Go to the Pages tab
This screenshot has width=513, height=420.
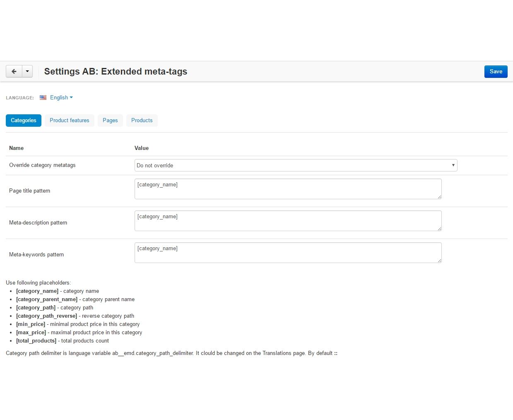point(110,121)
